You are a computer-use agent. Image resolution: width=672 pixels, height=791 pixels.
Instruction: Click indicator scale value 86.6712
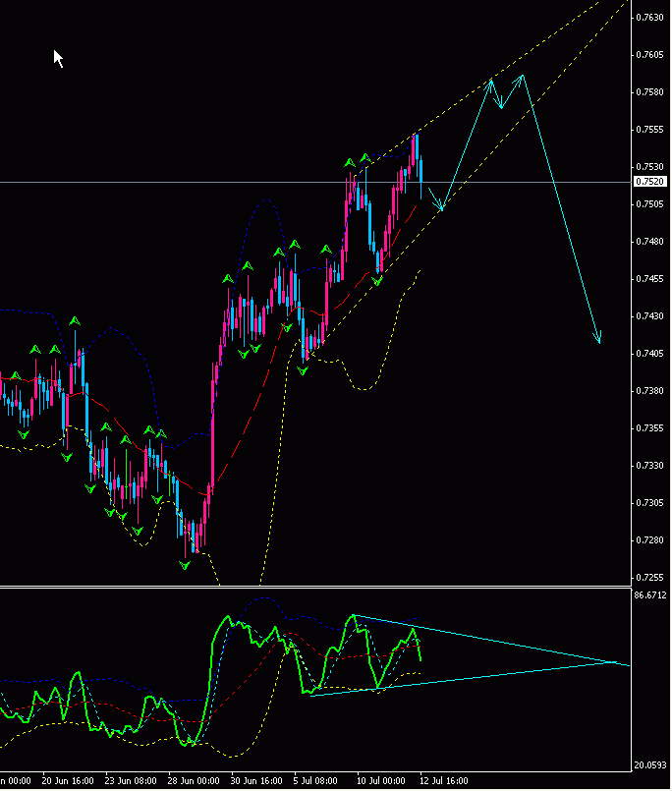click(651, 595)
